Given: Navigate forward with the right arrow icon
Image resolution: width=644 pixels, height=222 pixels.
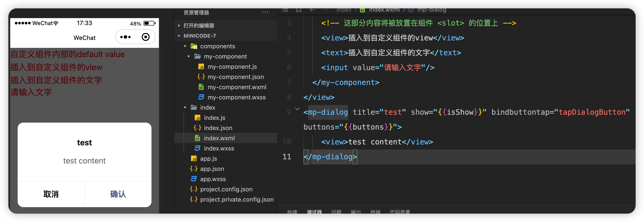Looking at the screenshot, I should point(326,10).
